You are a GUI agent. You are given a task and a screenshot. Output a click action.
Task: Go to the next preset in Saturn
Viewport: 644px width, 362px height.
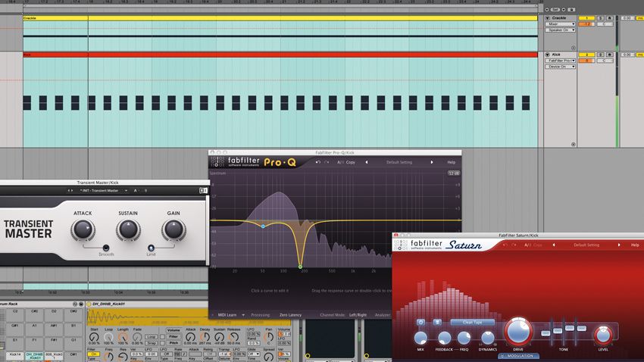tap(619, 245)
